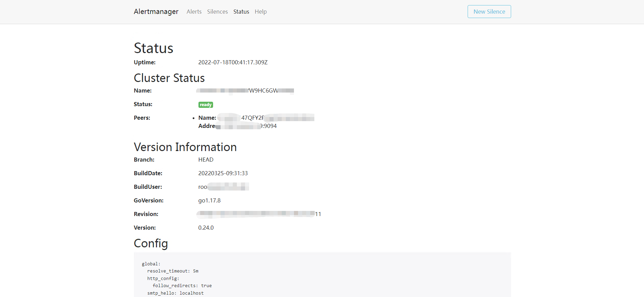Click the http_config: line in config
644x297 pixels.
[x=163, y=279]
